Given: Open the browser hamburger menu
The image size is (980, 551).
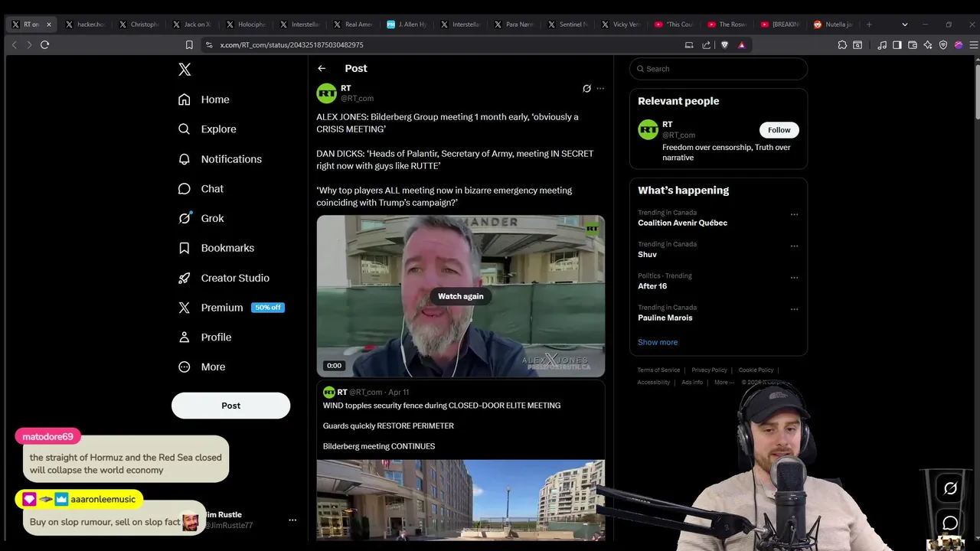Looking at the screenshot, I should [x=973, y=45].
